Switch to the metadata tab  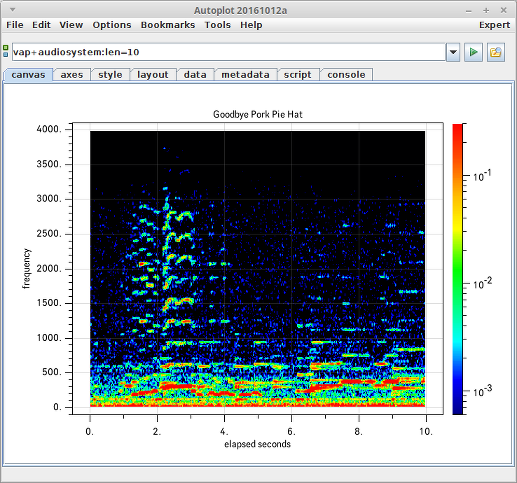245,75
